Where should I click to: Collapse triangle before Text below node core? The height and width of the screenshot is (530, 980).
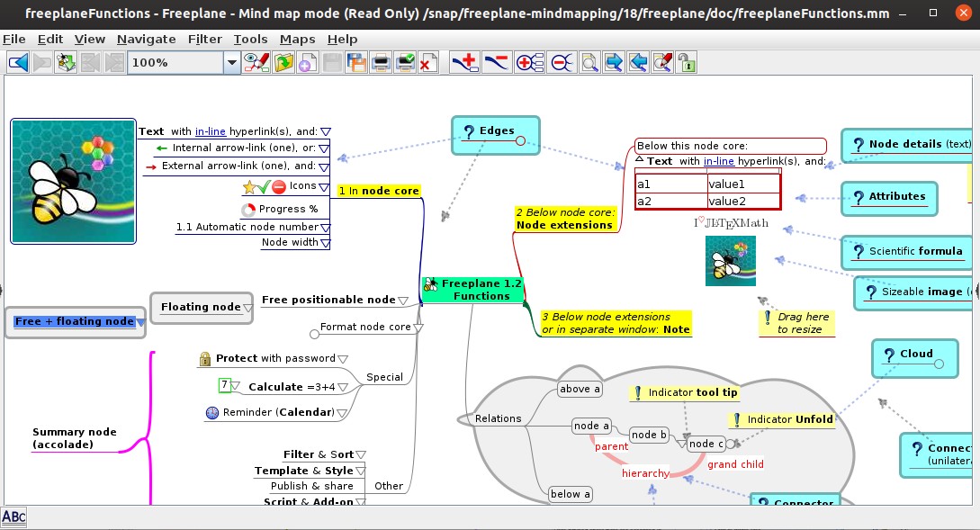pos(639,159)
